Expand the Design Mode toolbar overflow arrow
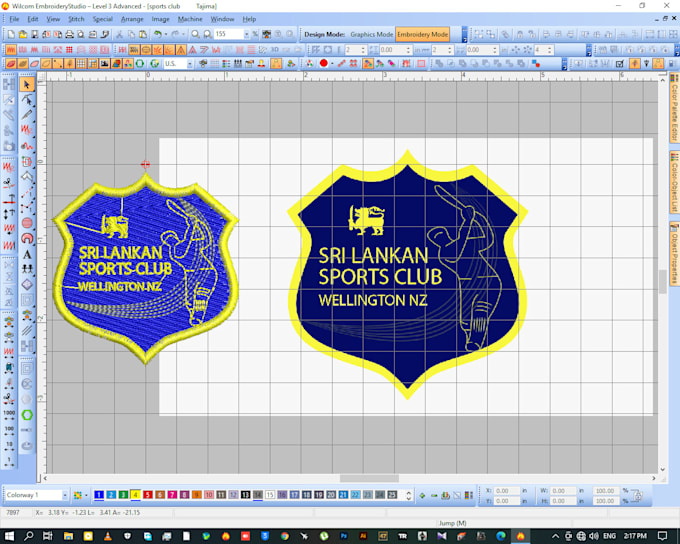This screenshot has height=544, width=680. [x=464, y=34]
